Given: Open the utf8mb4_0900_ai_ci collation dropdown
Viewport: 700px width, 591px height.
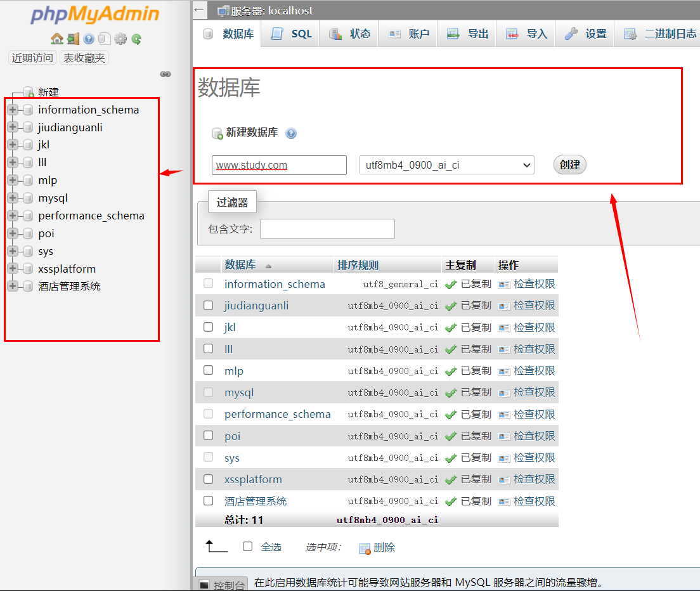Looking at the screenshot, I should click(447, 165).
